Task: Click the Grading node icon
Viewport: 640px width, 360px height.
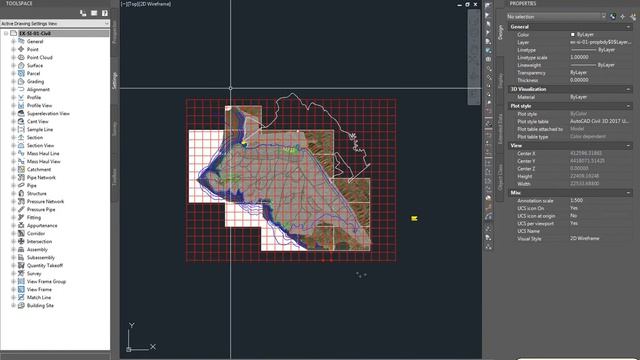Action: 21,82
